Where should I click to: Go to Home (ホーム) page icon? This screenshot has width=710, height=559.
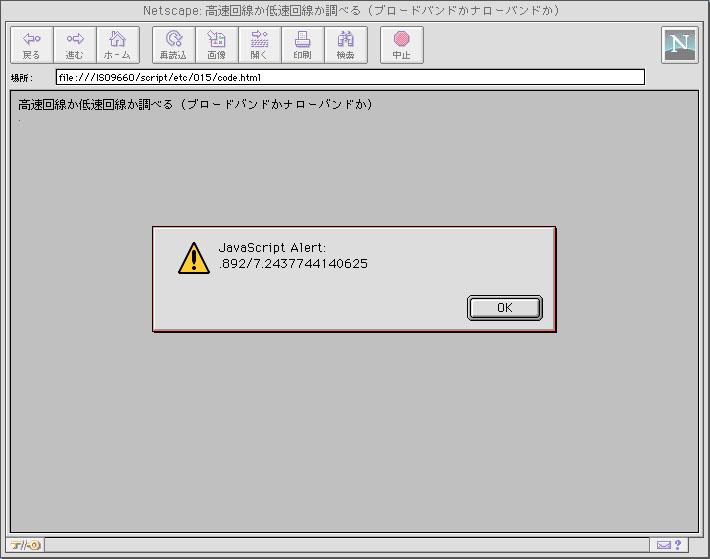(118, 45)
